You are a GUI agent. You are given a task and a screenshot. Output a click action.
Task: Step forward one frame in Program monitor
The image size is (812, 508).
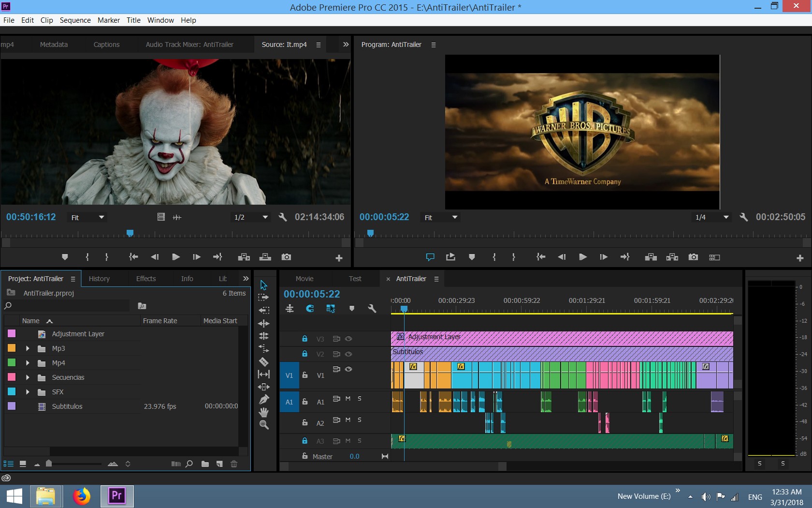pos(604,257)
